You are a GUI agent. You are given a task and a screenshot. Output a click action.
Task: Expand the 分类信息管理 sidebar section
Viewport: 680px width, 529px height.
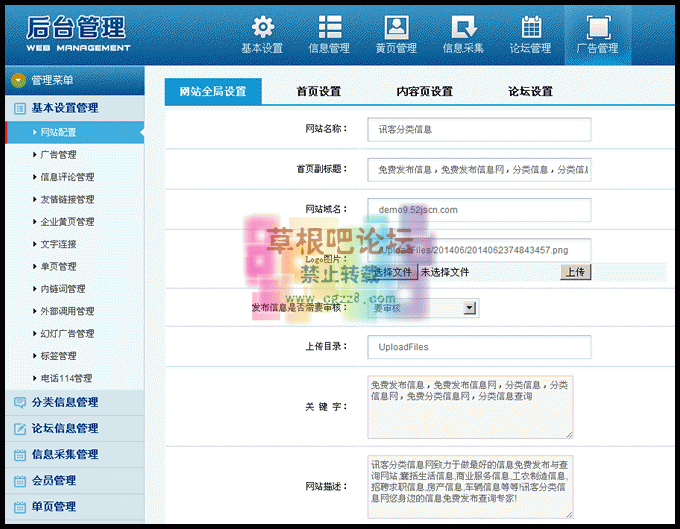(x=65, y=402)
